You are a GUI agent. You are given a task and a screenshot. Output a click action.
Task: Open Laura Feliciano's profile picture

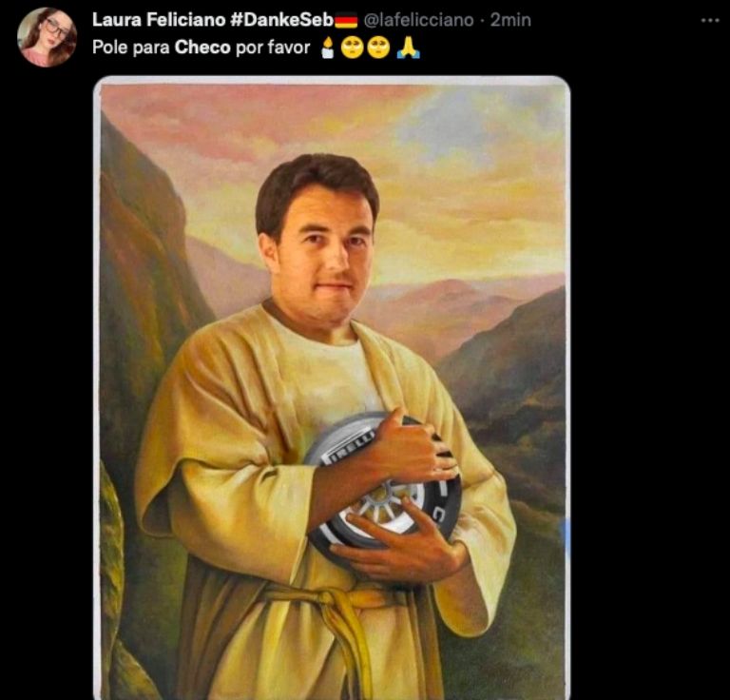47,36
